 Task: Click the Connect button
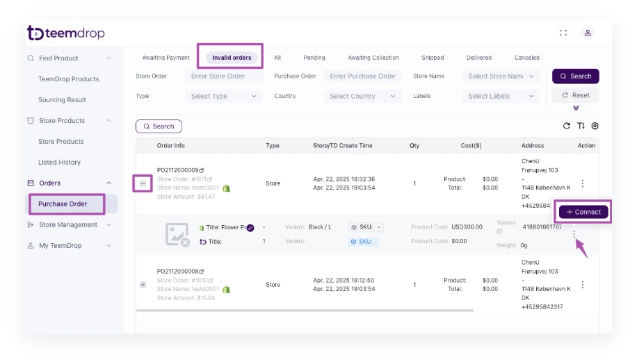coord(583,212)
